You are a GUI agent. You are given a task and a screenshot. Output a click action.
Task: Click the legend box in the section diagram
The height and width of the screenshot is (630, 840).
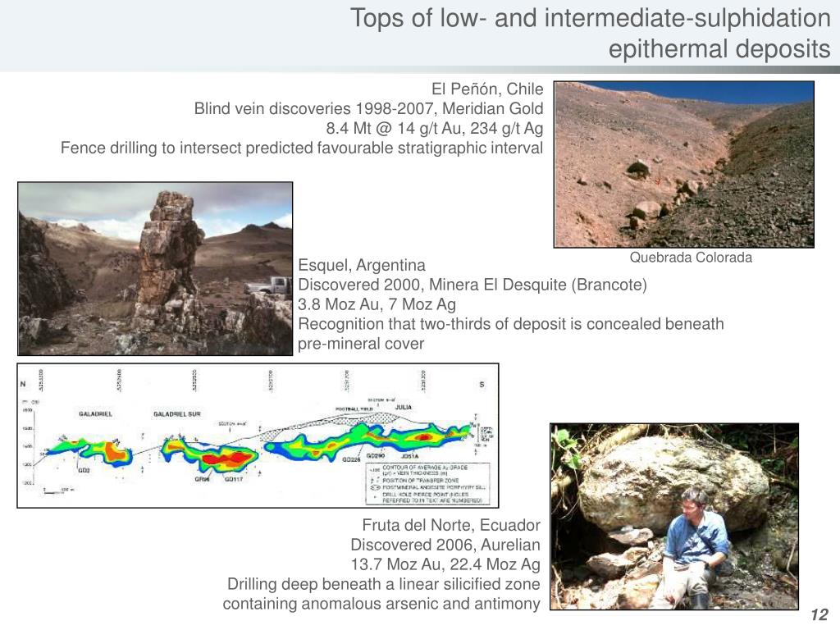pos(428,484)
